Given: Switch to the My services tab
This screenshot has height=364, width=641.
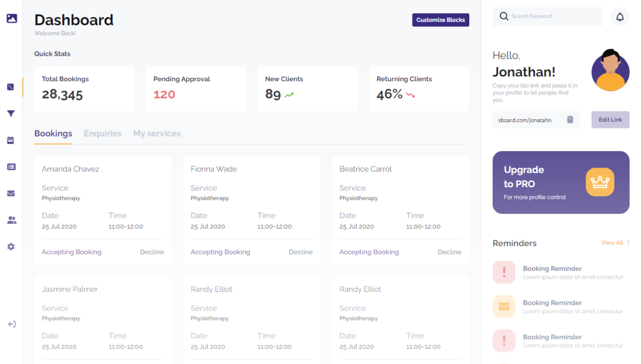Looking at the screenshot, I should [x=157, y=134].
